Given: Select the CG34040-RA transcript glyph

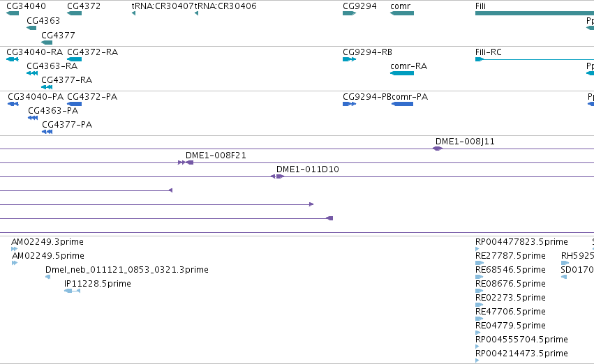Looking at the screenshot, I should 13,59.
